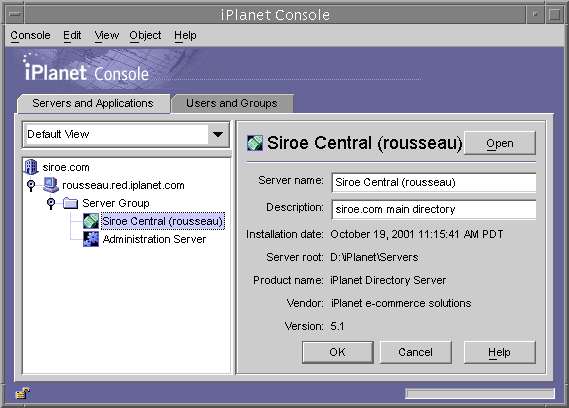Collapse the Server Group node
Viewport: 569px width, 408px height.
51,203
